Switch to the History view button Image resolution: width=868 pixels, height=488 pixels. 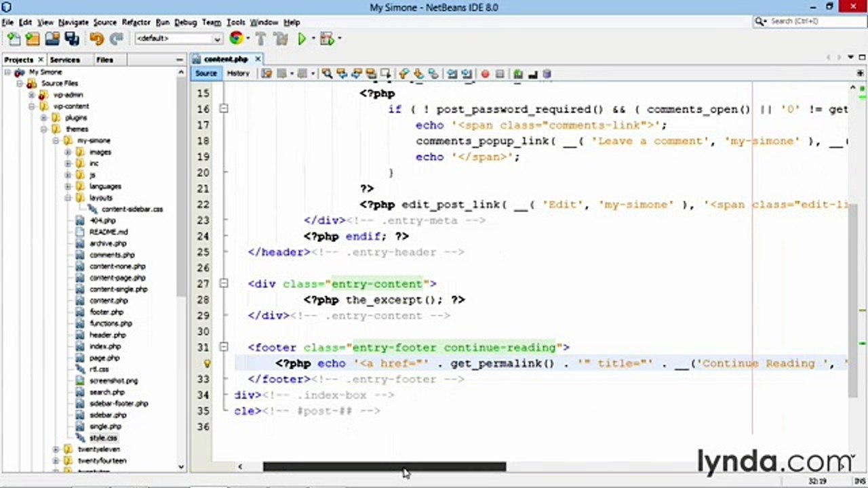coord(238,73)
